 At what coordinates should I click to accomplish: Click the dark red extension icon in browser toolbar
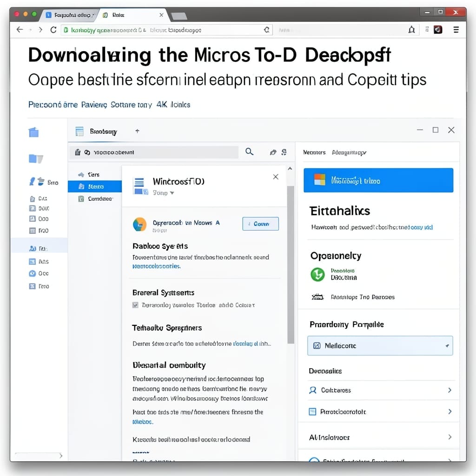click(438, 30)
